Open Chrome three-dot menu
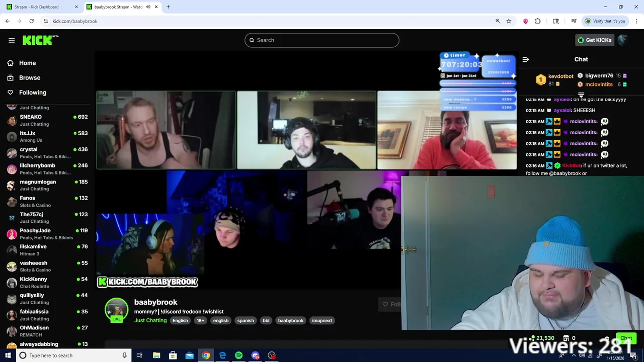This screenshot has height=362, width=644. 636,21
